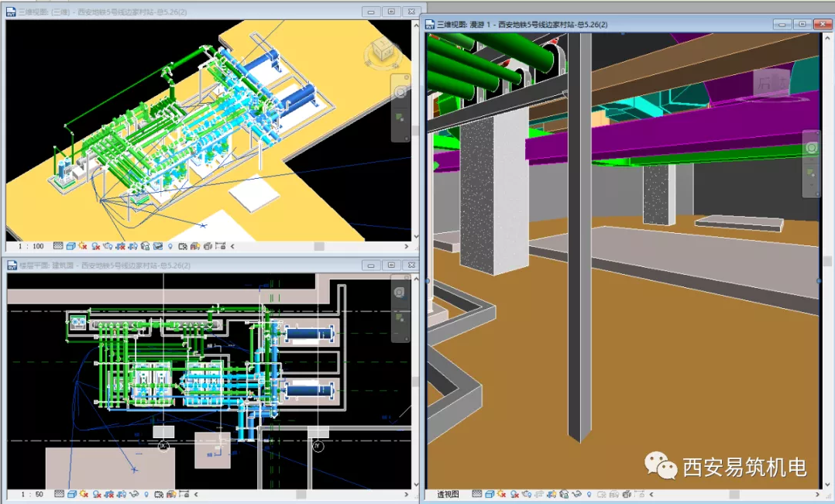Viewport: 835px width, 504px height.
Task: Toggle Crop View in the 1:50 floor plan
Action: click(x=108, y=495)
